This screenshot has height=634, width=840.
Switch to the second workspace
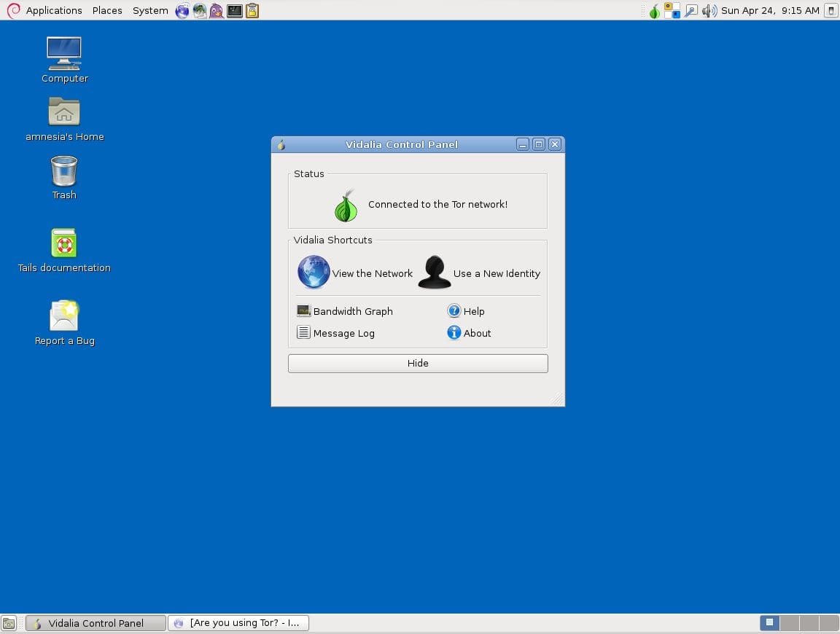point(789,623)
